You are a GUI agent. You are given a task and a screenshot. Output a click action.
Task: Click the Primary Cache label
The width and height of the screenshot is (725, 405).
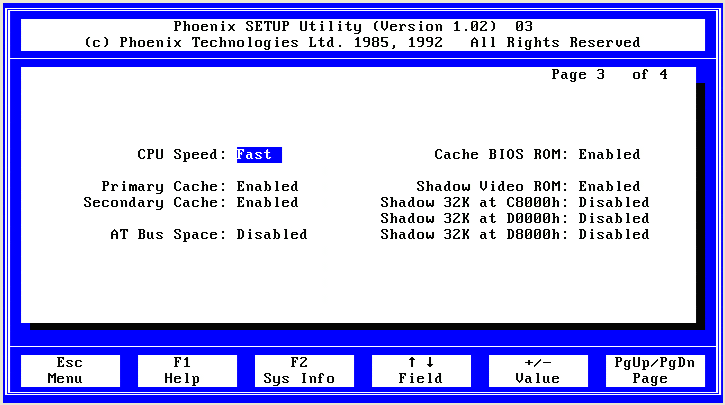pos(164,186)
